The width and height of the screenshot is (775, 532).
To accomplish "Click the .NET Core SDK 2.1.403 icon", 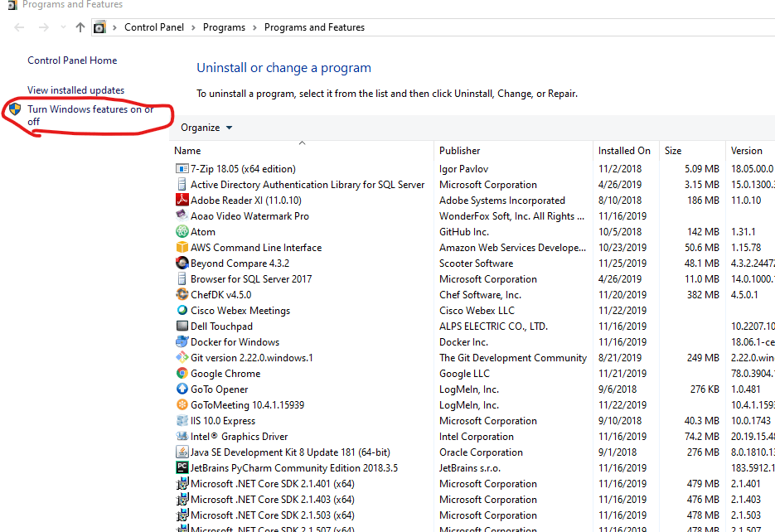I will click(x=182, y=500).
